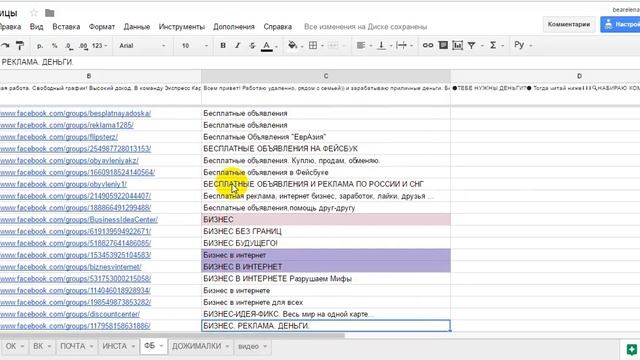The image size is (640, 360).
Task: Select pink cell 'БИЗНЕС'
Action: click(326, 220)
